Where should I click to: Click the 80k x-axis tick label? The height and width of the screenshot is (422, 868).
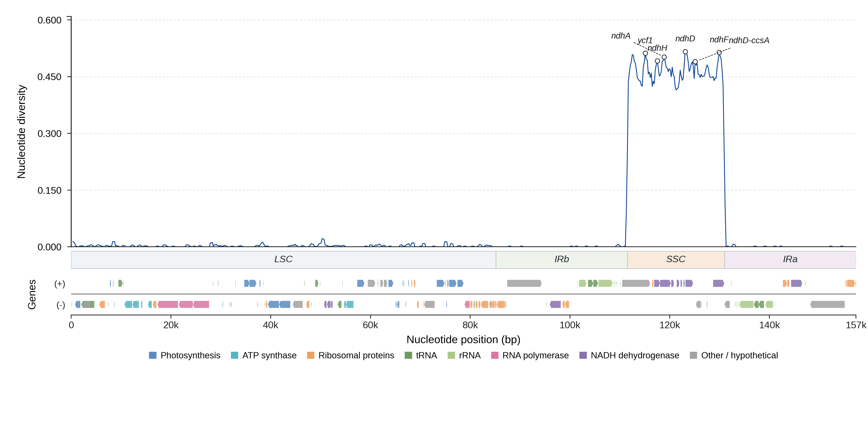tap(470, 325)
